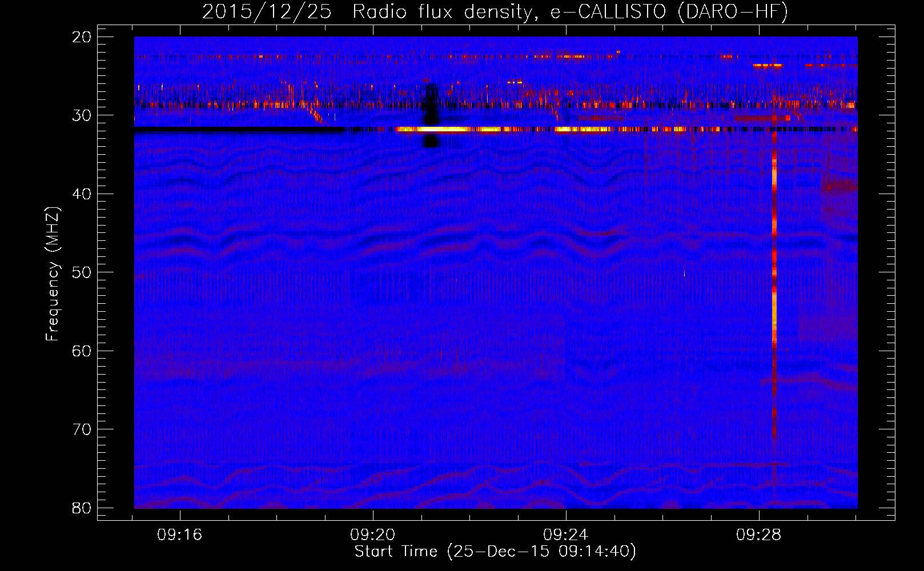Click the 'Frequency (MHZ)' axis label
The height and width of the screenshot is (571, 924).
point(53,274)
